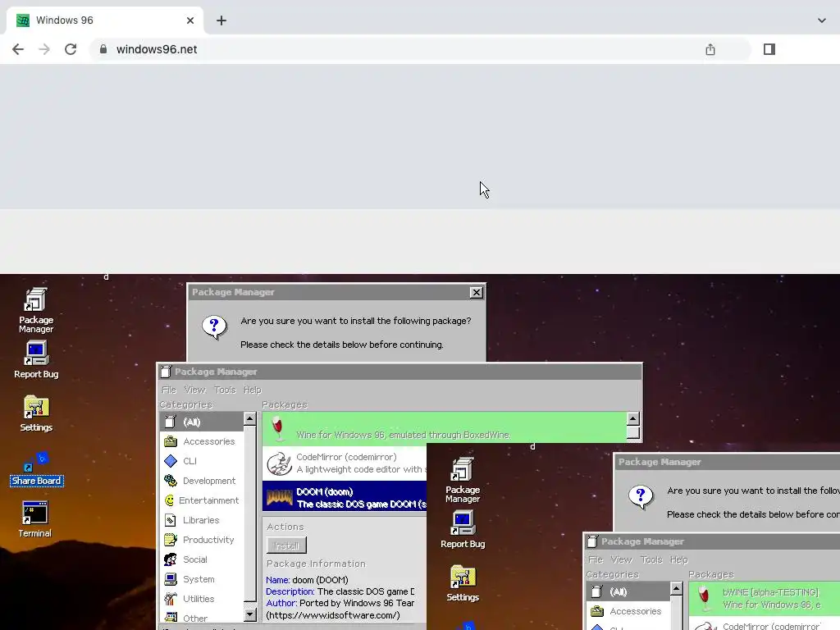The image size is (840, 630).
Task: Click the DOOM logo thumbnail in the package list
Action: pyautogui.click(x=279, y=497)
